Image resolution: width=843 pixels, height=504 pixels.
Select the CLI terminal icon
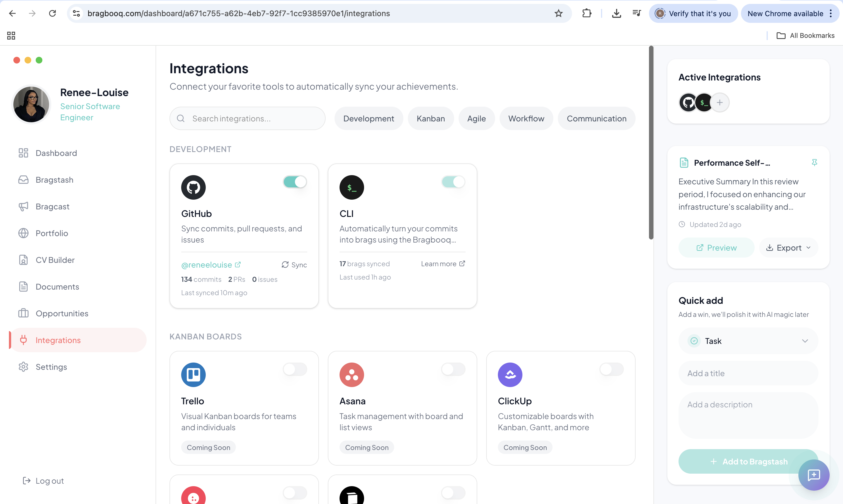[352, 187]
